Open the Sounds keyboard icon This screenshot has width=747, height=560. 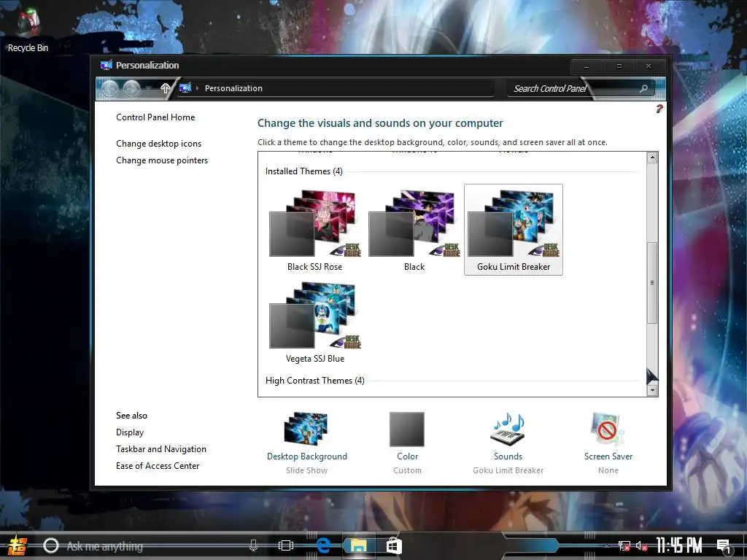[508, 429]
